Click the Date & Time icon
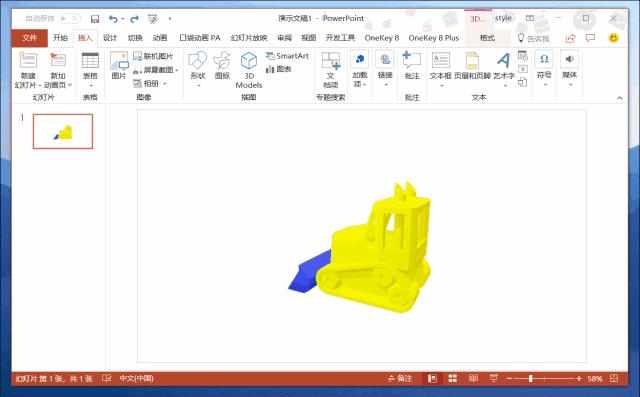This screenshot has width=640, height=397. (x=522, y=55)
